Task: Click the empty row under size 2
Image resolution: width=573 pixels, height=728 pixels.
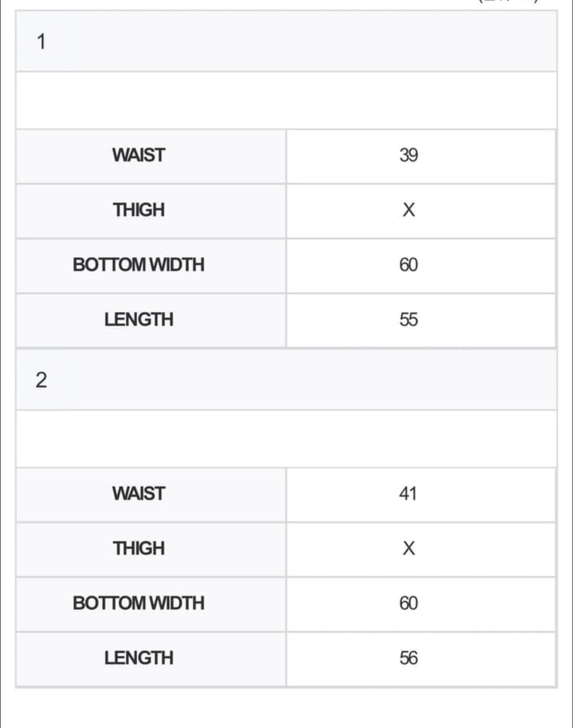Action: point(285,439)
